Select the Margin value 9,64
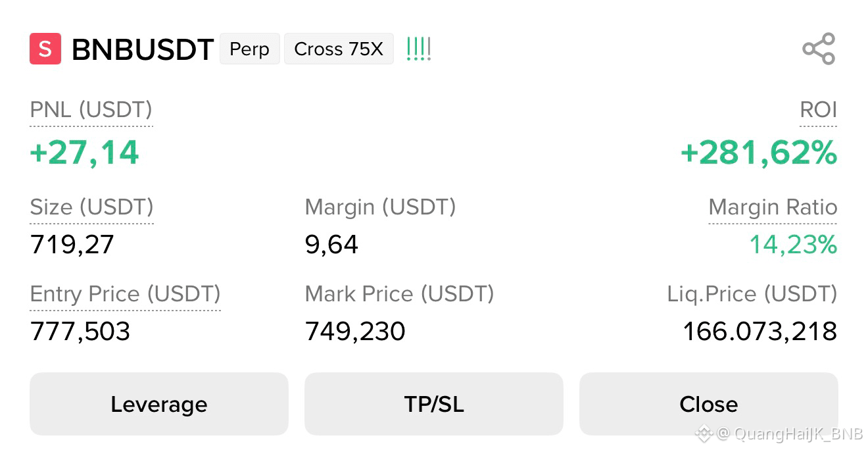The height and width of the screenshot is (450, 868). [332, 245]
